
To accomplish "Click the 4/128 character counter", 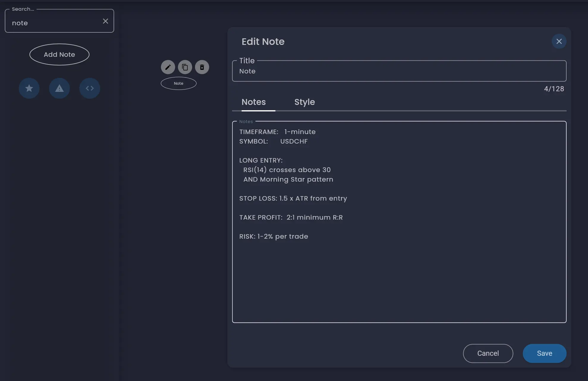I will 554,89.
